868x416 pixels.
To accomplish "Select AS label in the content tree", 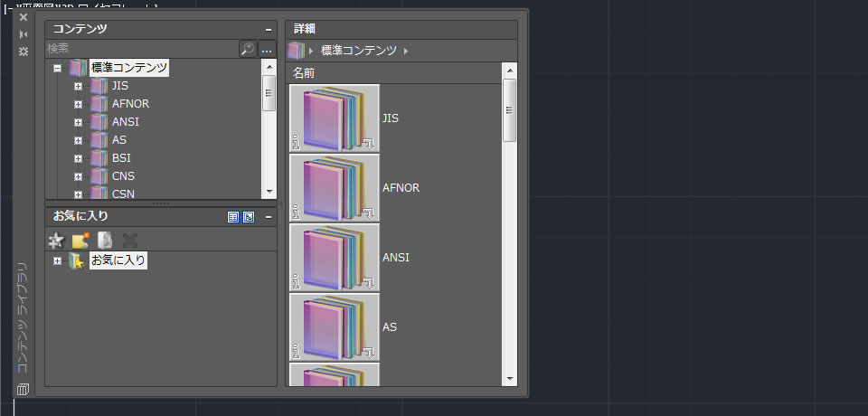I will point(119,140).
